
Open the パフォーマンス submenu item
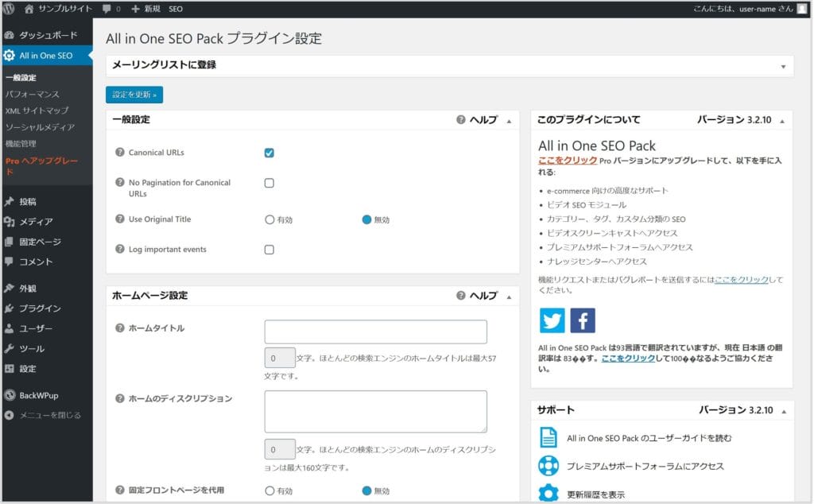pos(32,95)
